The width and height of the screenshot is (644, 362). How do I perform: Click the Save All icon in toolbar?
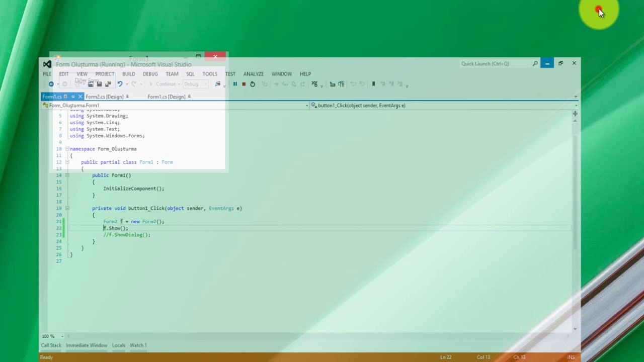point(108,84)
